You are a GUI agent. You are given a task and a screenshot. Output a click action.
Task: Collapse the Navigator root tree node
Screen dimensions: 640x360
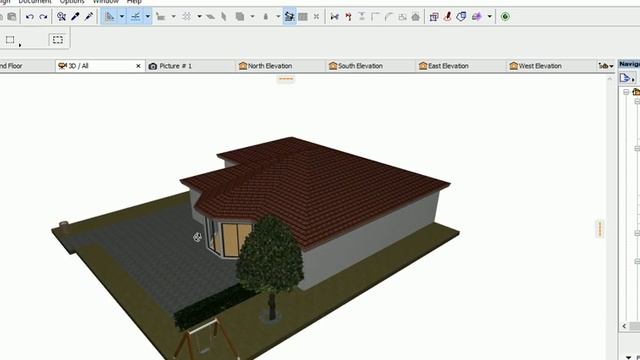[x=626, y=92]
